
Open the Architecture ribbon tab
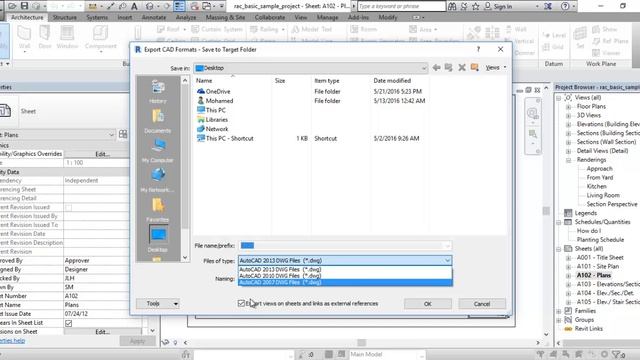(27, 18)
